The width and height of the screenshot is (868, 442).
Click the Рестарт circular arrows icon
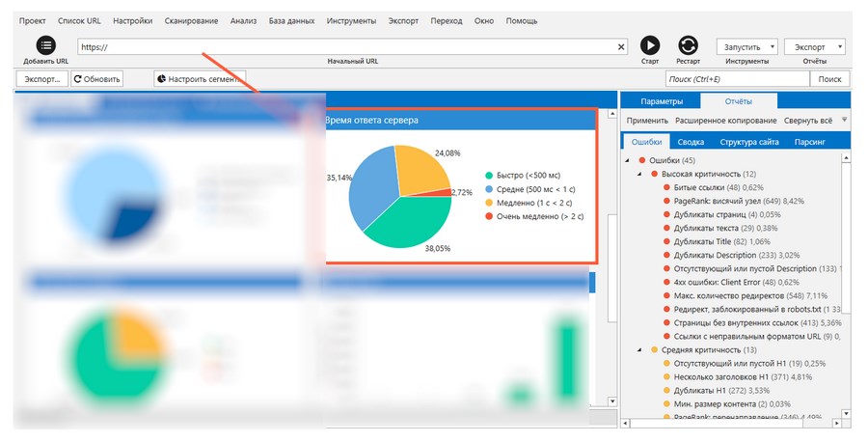688,45
